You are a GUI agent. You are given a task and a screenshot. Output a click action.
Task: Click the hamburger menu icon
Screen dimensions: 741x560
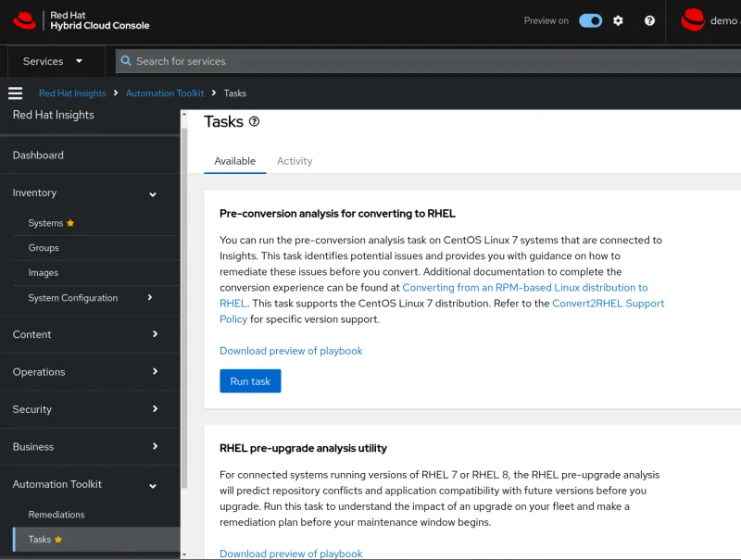(x=15, y=93)
